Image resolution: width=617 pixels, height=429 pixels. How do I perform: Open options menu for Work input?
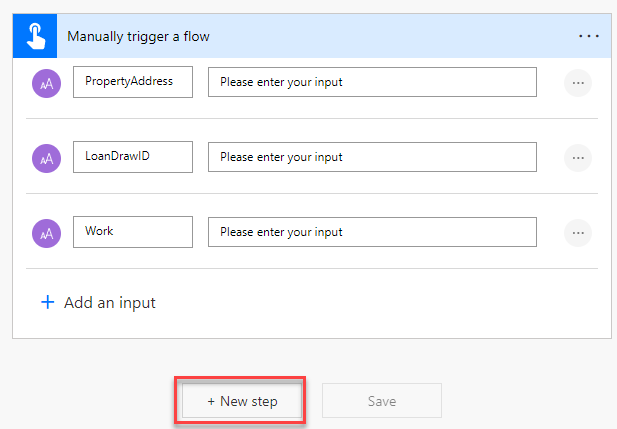(578, 233)
